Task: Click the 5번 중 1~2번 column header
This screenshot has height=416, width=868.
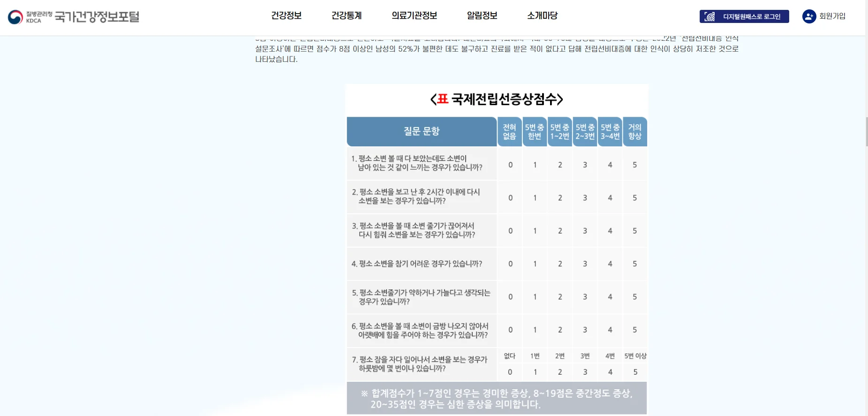Action: [560, 132]
